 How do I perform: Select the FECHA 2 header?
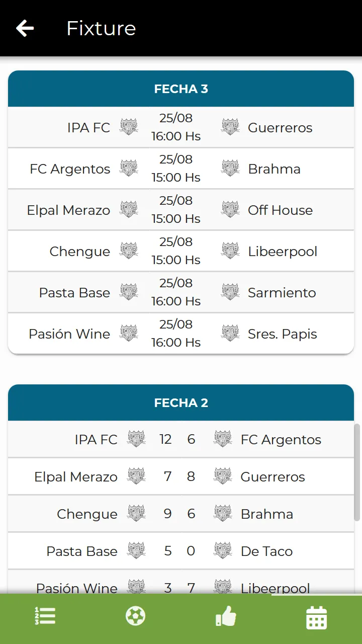pyautogui.click(x=181, y=403)
